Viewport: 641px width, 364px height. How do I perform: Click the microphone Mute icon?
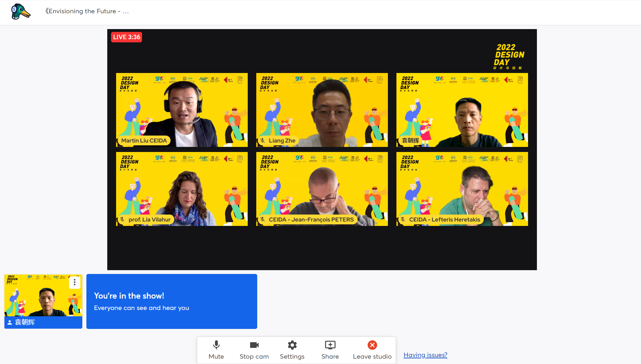coord(216,345)
